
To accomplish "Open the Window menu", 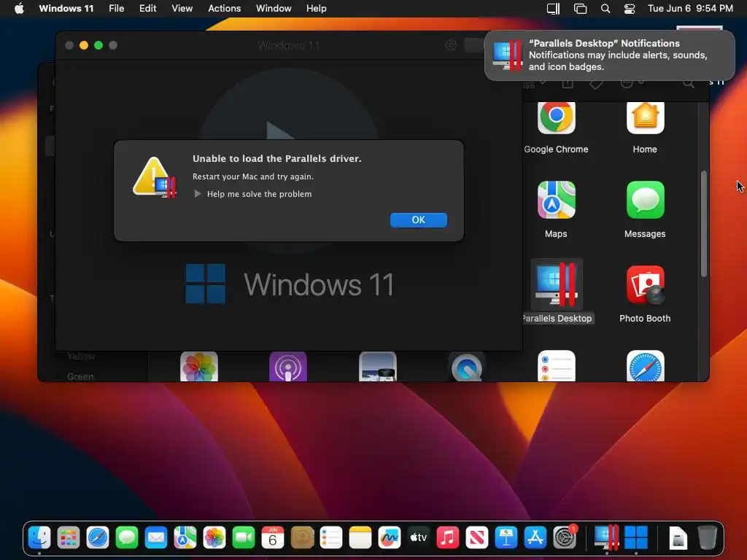I will coord(274,9).
